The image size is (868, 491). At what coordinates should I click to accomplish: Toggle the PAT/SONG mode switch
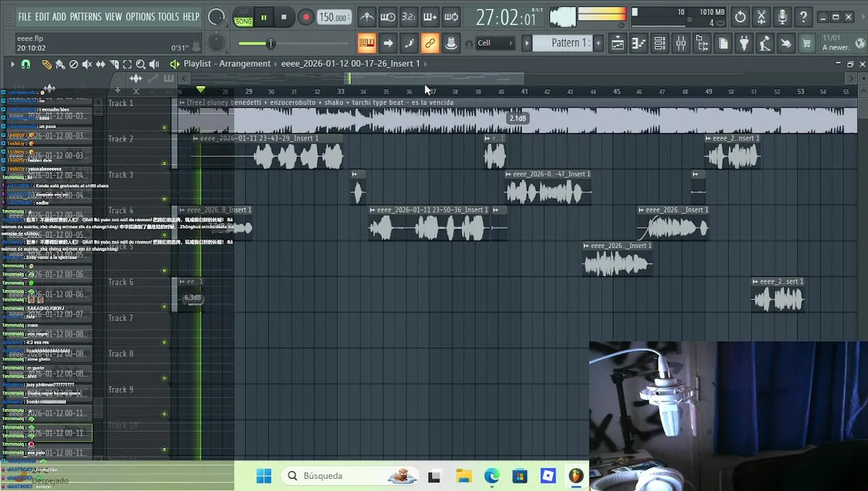point(244,18)
